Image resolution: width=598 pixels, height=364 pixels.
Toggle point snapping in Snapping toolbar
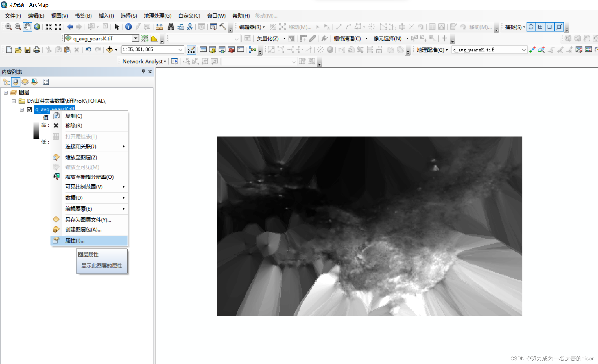pyautogui.click(x=531, y=27)
